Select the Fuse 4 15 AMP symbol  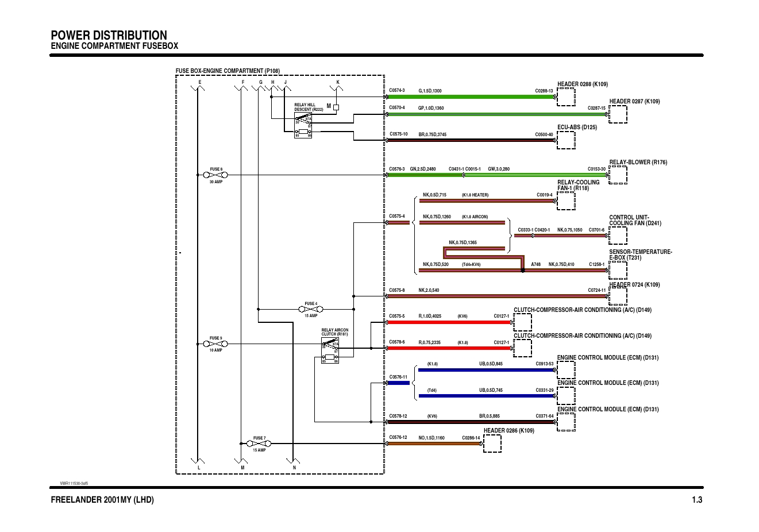(310, 309)
